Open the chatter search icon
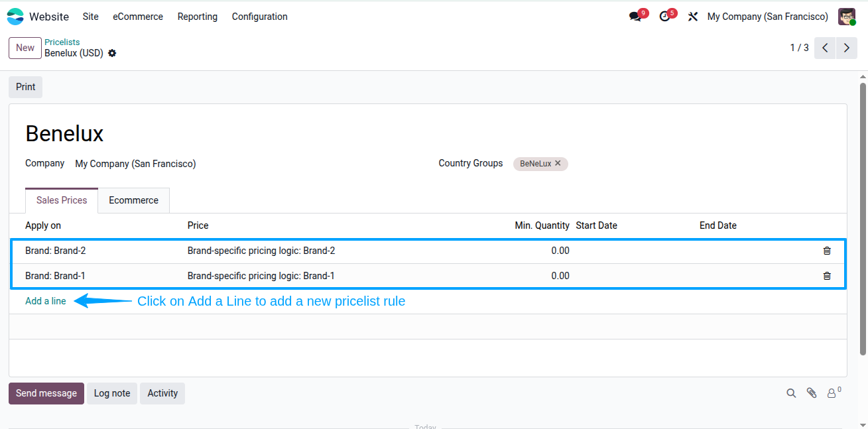868x429 pixels. 791,393
